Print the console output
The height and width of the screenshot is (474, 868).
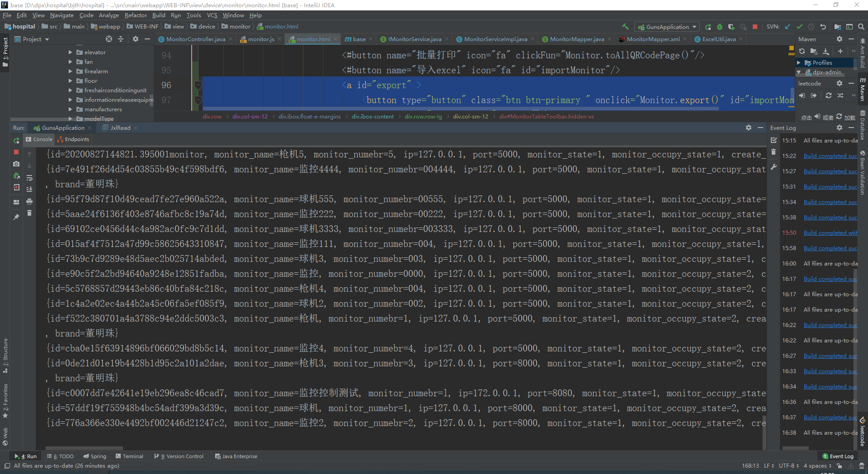click(29, 201)
